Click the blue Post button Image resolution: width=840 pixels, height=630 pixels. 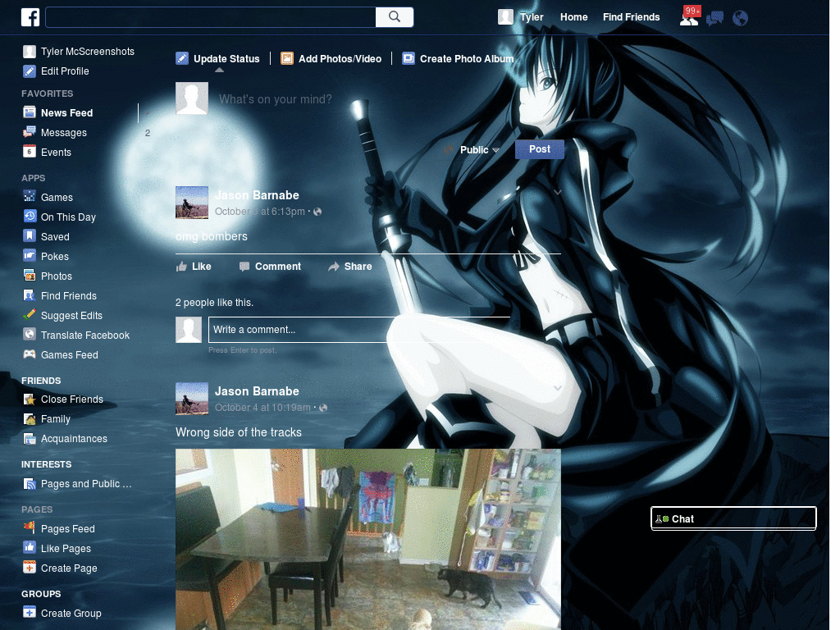(539, 149)
